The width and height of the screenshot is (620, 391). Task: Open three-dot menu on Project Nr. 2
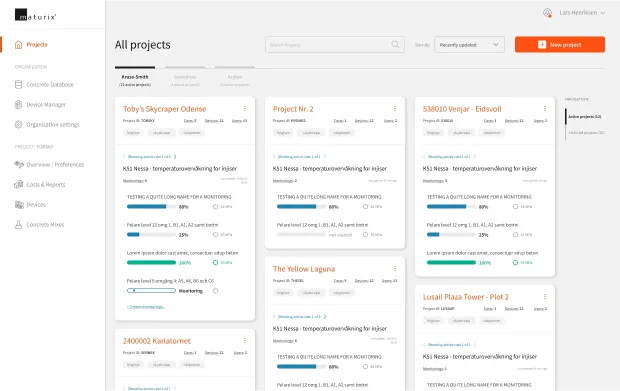395,108
